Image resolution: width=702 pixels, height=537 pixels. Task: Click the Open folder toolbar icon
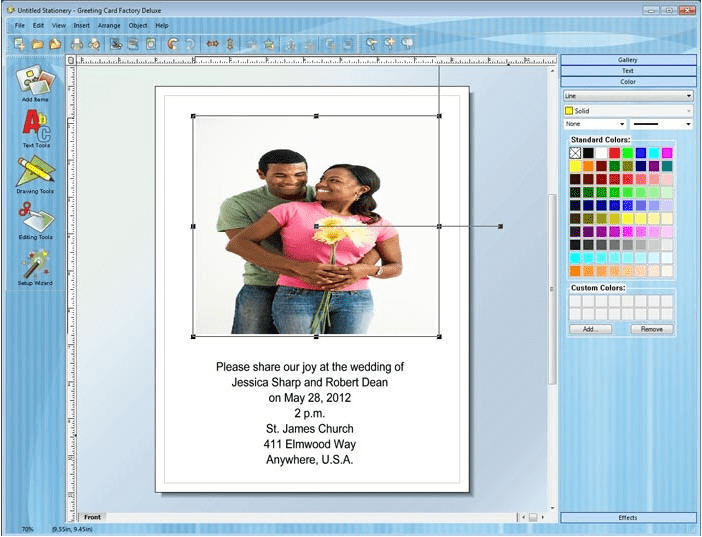[x=37, y=44]
